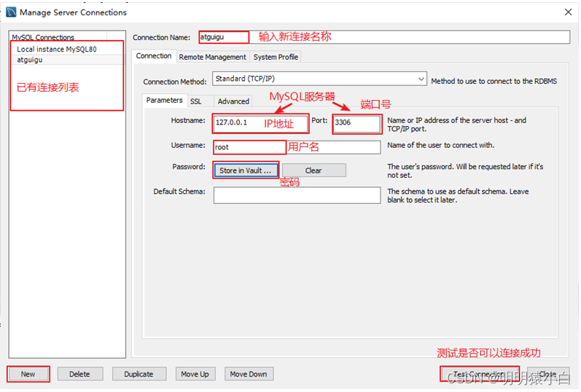Screen dimensions: 581x392
Task: Open the Advanced sub-tab
Action: (x=233, y=101)
